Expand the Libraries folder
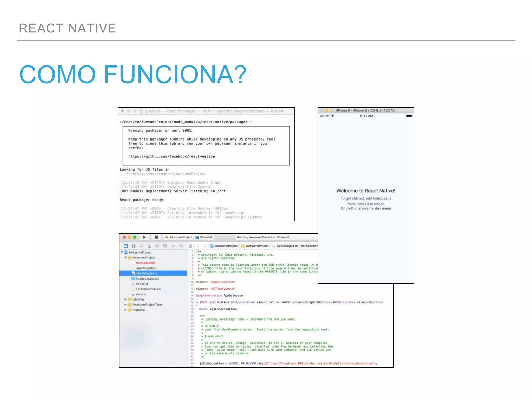532x399 pixels. coord(125,300)
